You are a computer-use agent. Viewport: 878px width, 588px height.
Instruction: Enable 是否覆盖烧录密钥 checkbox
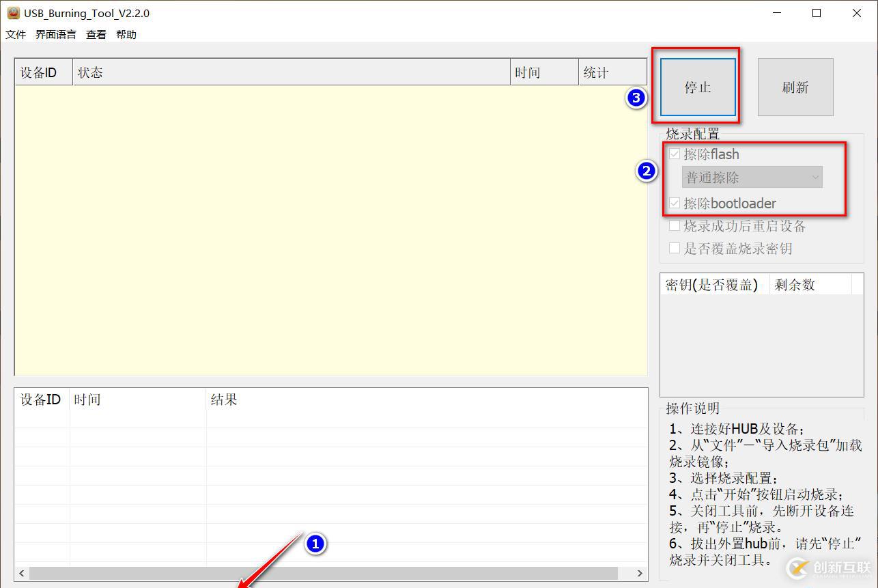(675, 249)
